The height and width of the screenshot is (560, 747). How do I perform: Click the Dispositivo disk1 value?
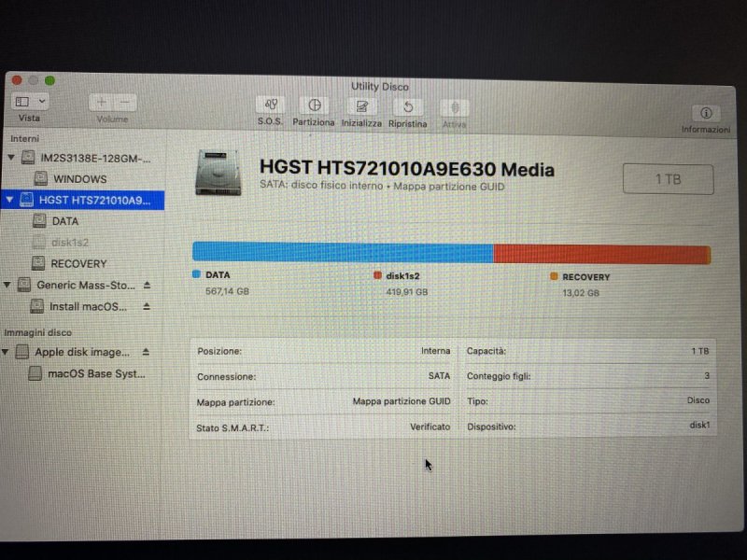pos(699,425)
